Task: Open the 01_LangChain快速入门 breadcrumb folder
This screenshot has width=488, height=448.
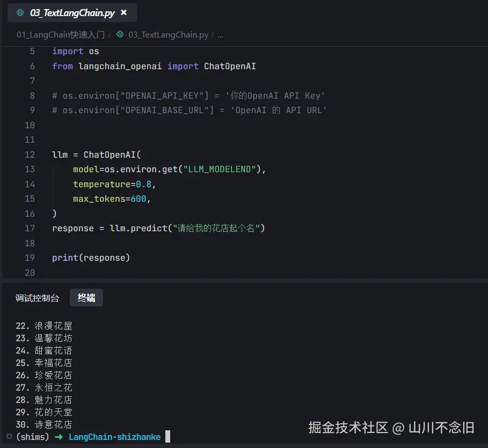Action: [61, 34]
